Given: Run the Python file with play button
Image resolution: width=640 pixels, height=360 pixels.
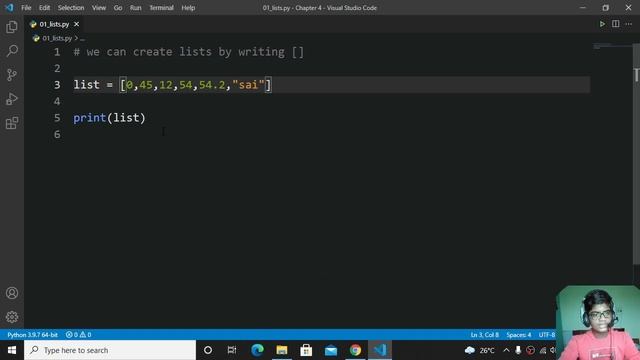Looking at the screenshot, I should click(x=602, y=24).
